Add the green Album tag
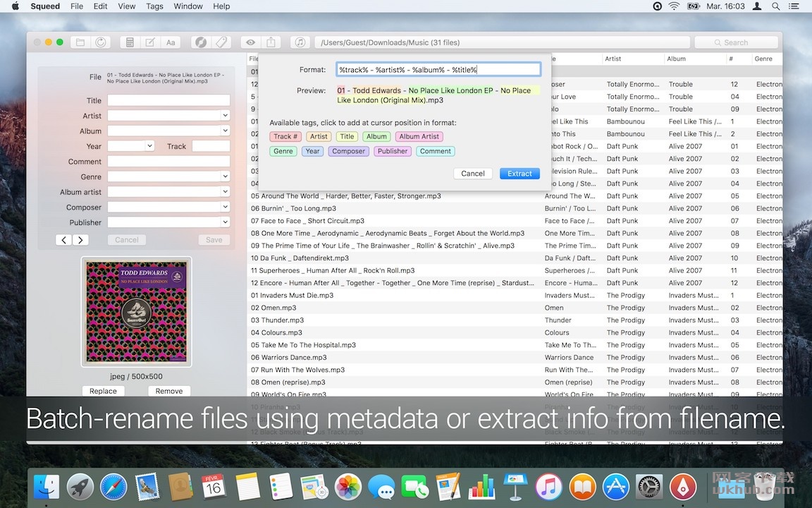The width and height of the screenshot is (812, 508). [376, 136]
